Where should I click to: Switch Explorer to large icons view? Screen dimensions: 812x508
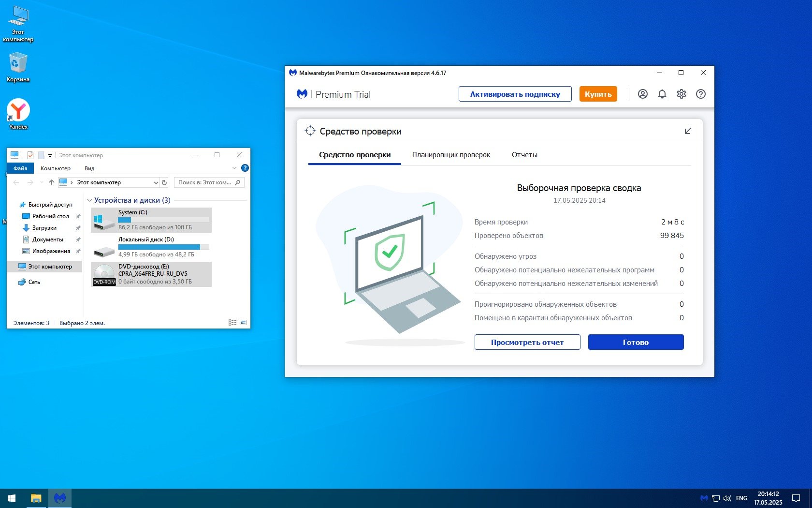243,323
